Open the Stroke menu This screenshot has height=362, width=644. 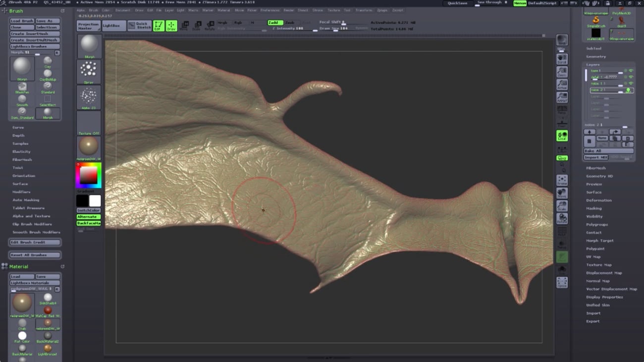point(318,10)
